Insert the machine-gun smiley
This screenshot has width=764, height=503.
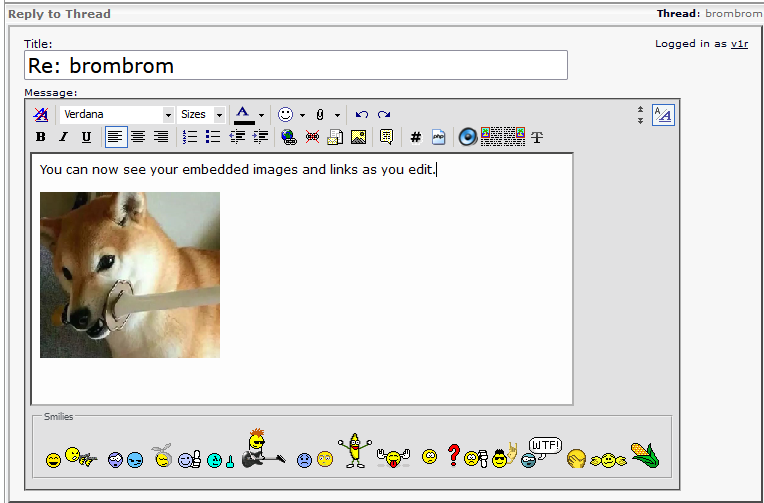(x=81, y=456)
